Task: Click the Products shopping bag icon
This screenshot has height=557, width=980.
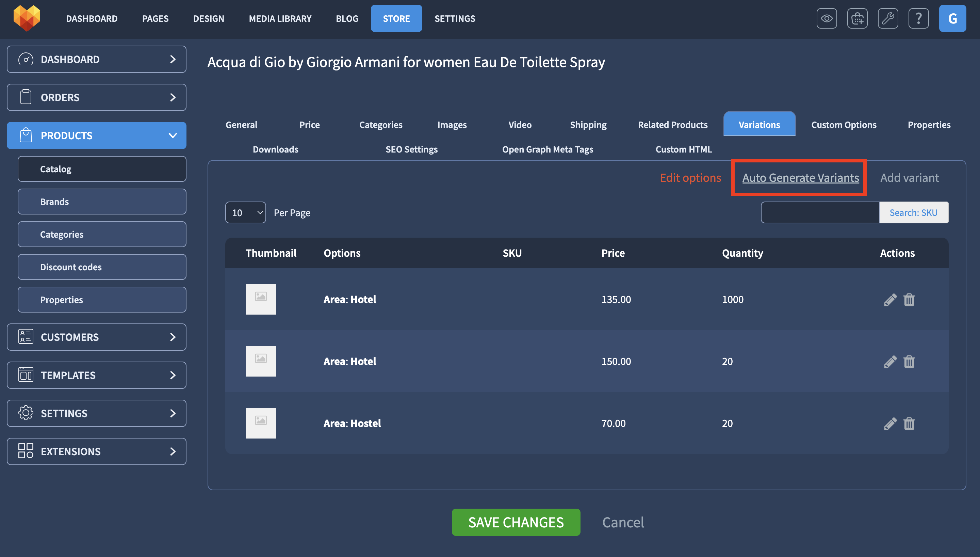Action: [x=26, y=136]
